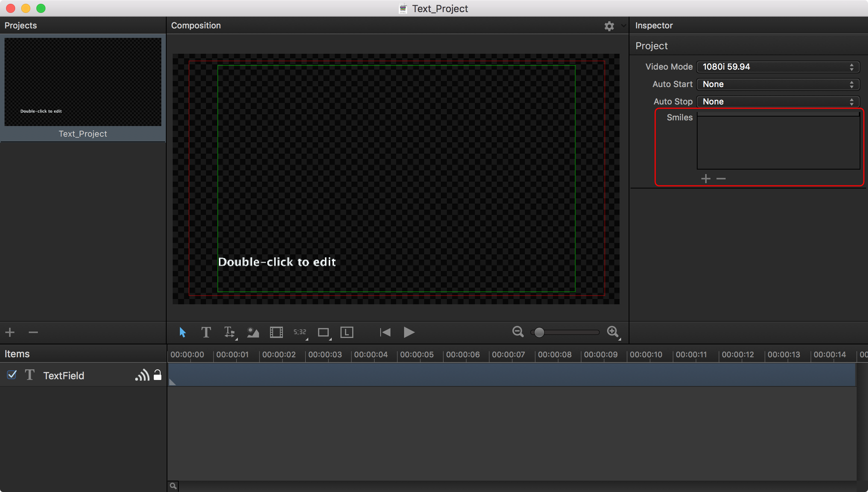Viewport: 868px width, 492px height.
Task: Click the clip start triangle marker
Action: [x=172, y=382]
